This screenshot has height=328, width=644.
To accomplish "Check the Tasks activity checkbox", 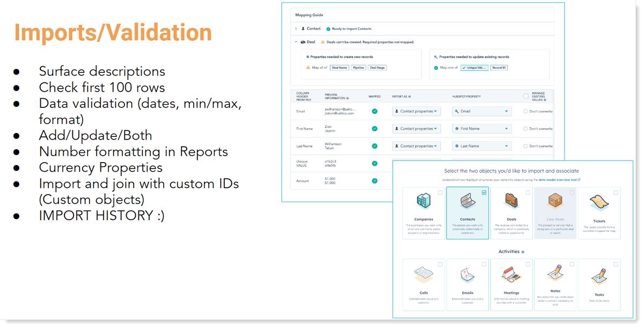I will pyautogui.click(x=616, y=264).
